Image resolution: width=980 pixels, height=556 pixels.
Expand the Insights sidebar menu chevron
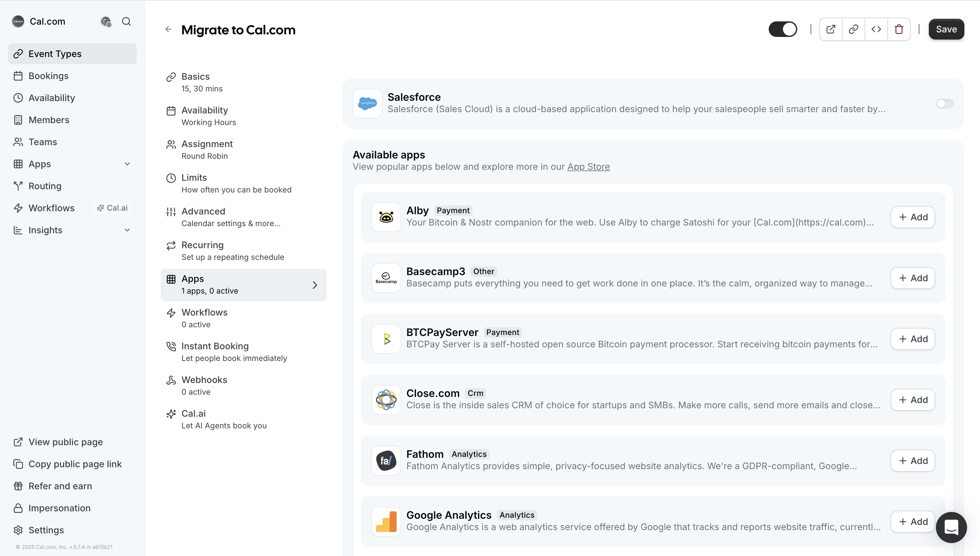(127, 230)
